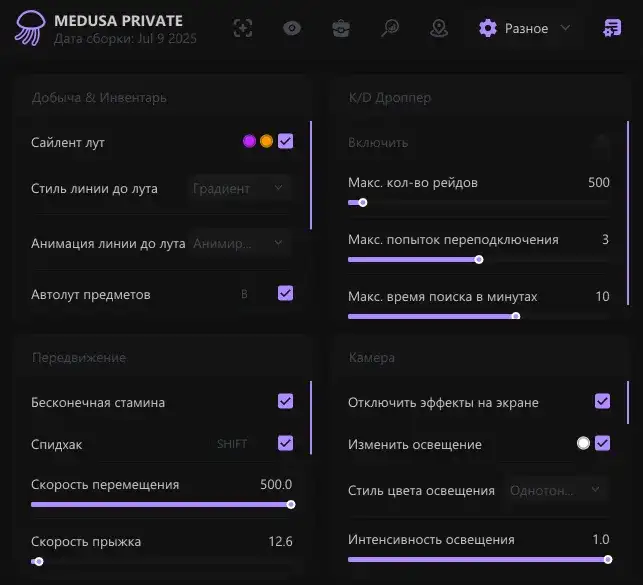Click the Medusa jellyfish logo

point(29,29)
